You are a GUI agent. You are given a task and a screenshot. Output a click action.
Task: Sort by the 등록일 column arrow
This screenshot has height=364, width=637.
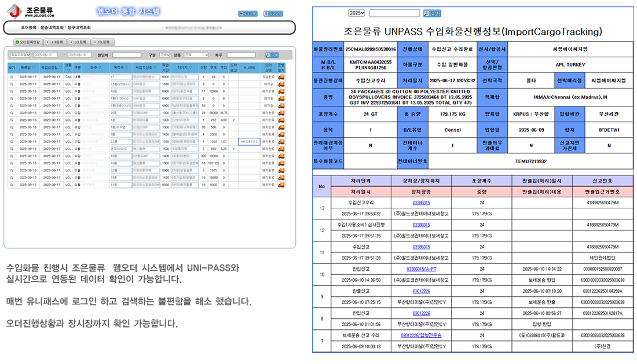[x=34, y=68]
